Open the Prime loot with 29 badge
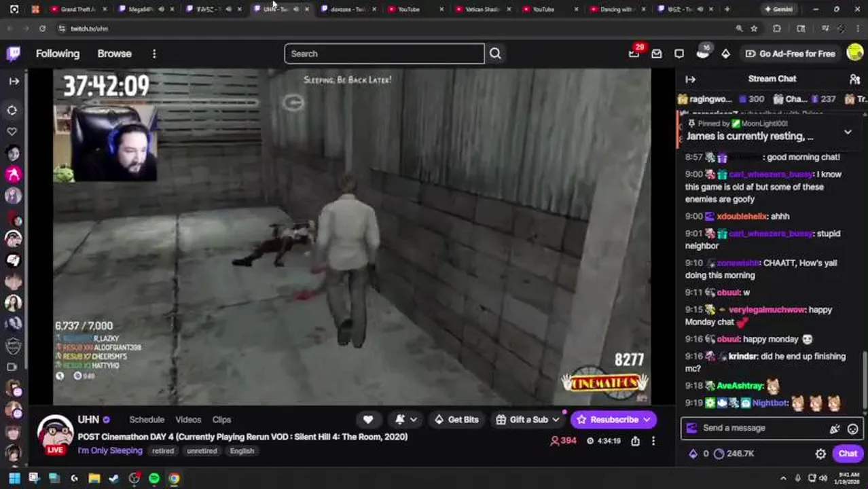Image resolution: width=868 pixels, height=489 pixels. [x=634, y=53]
